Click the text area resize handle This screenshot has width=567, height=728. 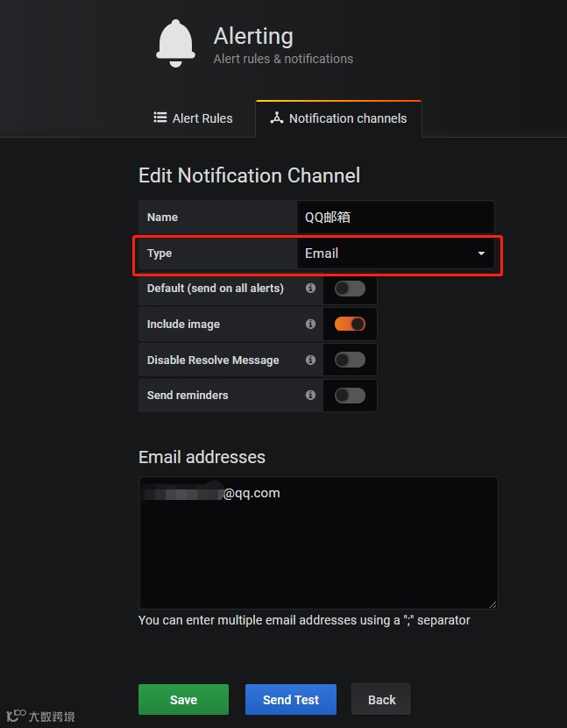[x=493, y=604]
